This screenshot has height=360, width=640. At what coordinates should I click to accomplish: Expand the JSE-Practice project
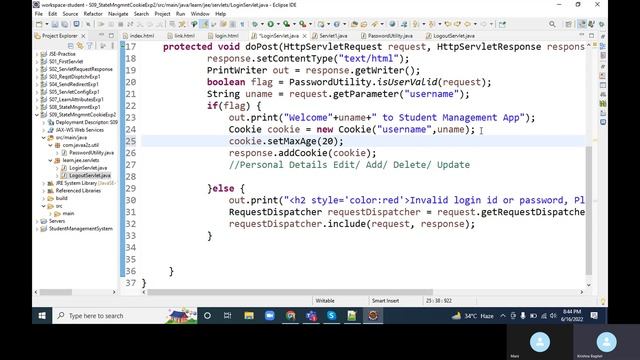click(37, 54)
